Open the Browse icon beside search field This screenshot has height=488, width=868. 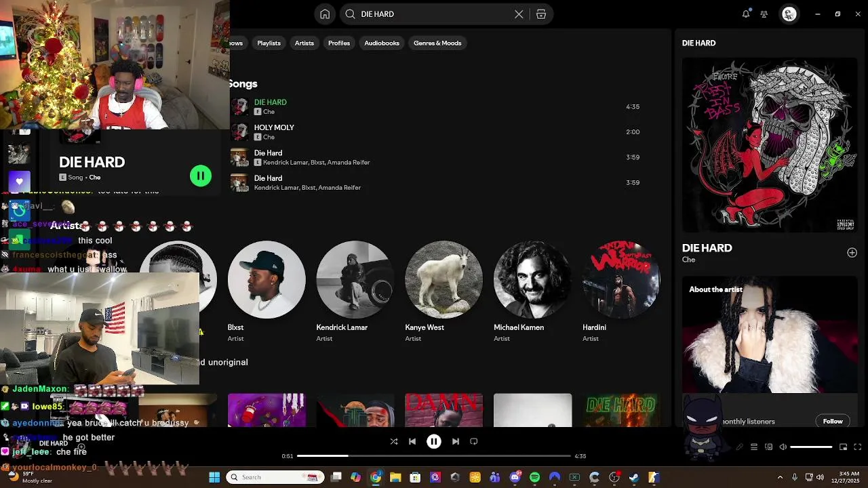(541, 14)
